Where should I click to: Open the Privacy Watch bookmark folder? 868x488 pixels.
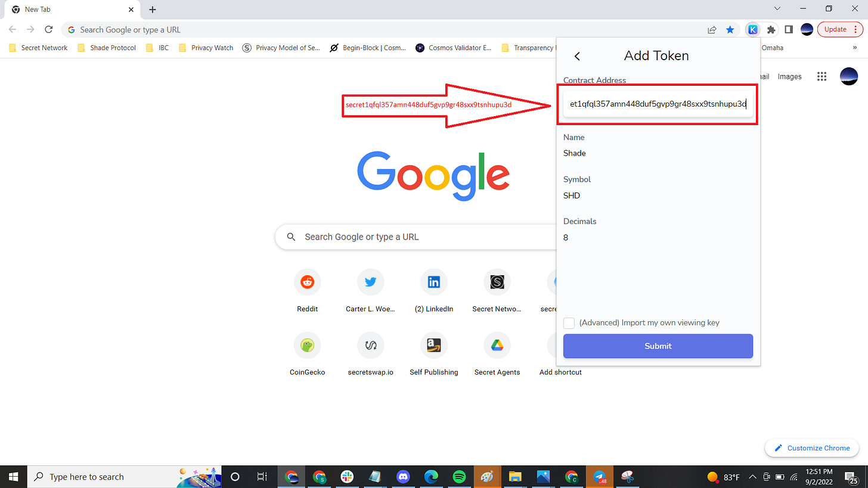point(206,48)
